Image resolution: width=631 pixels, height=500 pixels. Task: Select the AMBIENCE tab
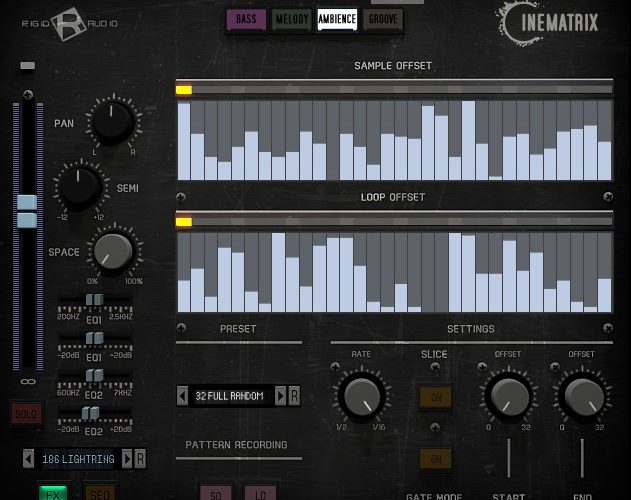[337, 19]
